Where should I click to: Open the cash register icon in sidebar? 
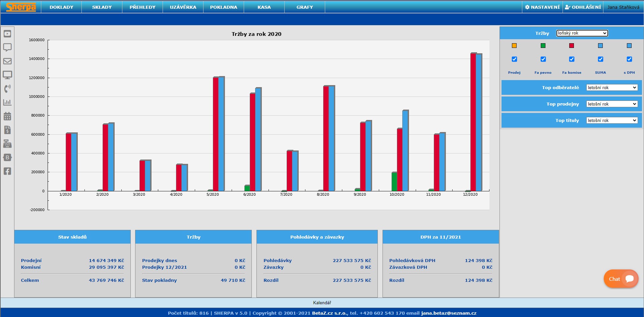coord(7,144)
